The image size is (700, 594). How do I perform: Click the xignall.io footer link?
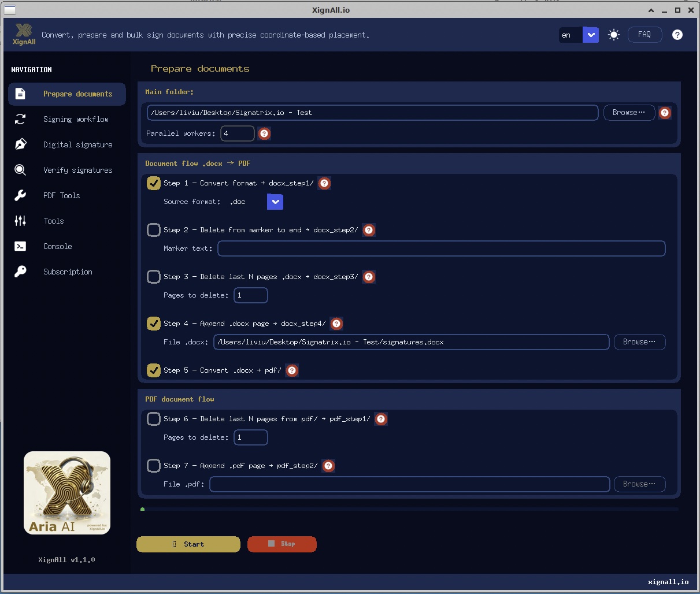(x=668, y=582)
